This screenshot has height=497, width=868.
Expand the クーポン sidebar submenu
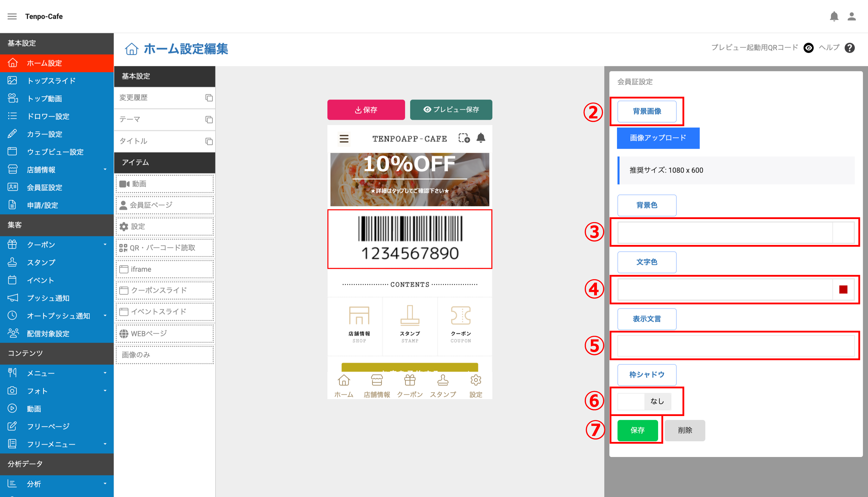[105, 245]
